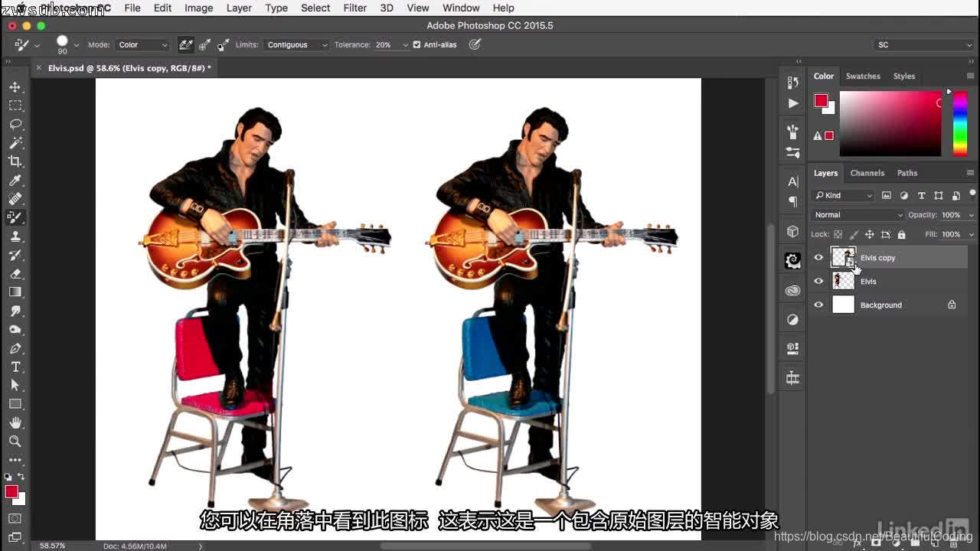
Task: Select the Clone Stamp tool
Action: [15, 236]
